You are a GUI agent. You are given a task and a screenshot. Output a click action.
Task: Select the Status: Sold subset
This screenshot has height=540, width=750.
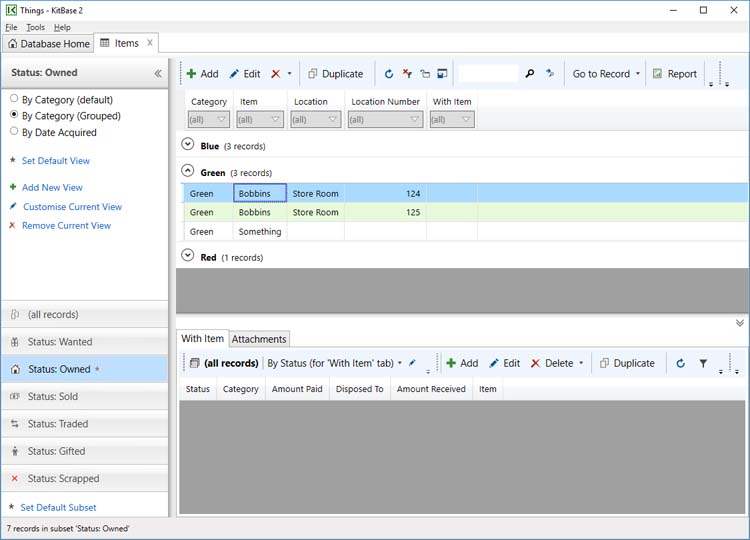click(85, 396)
